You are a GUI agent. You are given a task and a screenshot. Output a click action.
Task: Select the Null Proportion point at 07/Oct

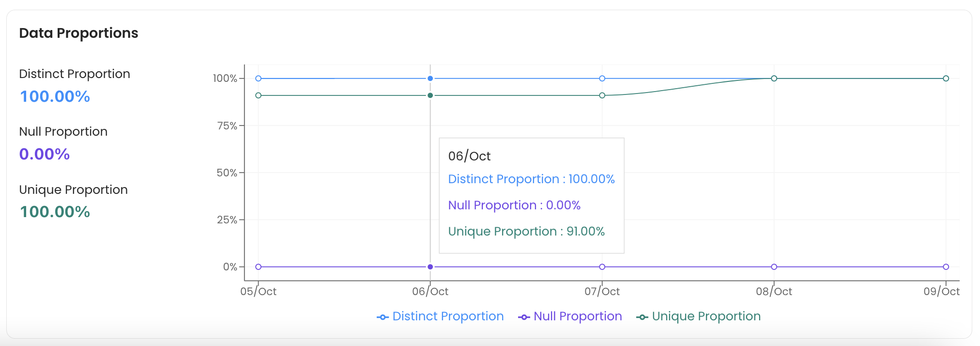602,267
